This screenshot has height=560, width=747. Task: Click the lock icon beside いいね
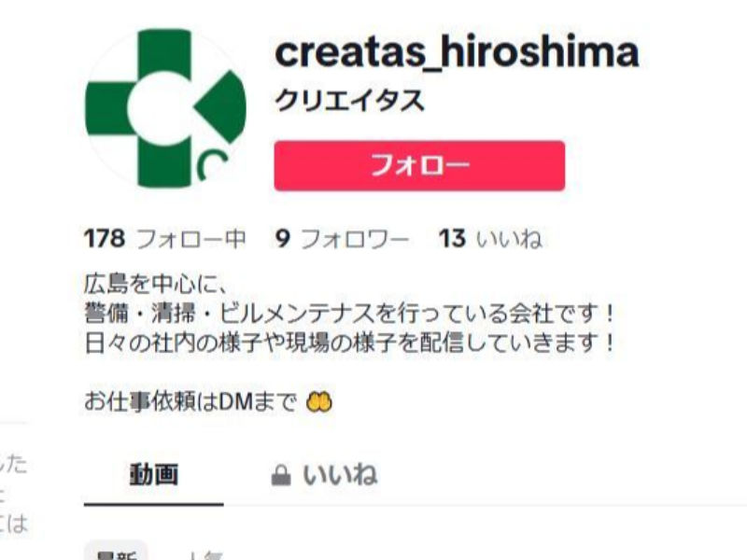click(x=281, y=475)
